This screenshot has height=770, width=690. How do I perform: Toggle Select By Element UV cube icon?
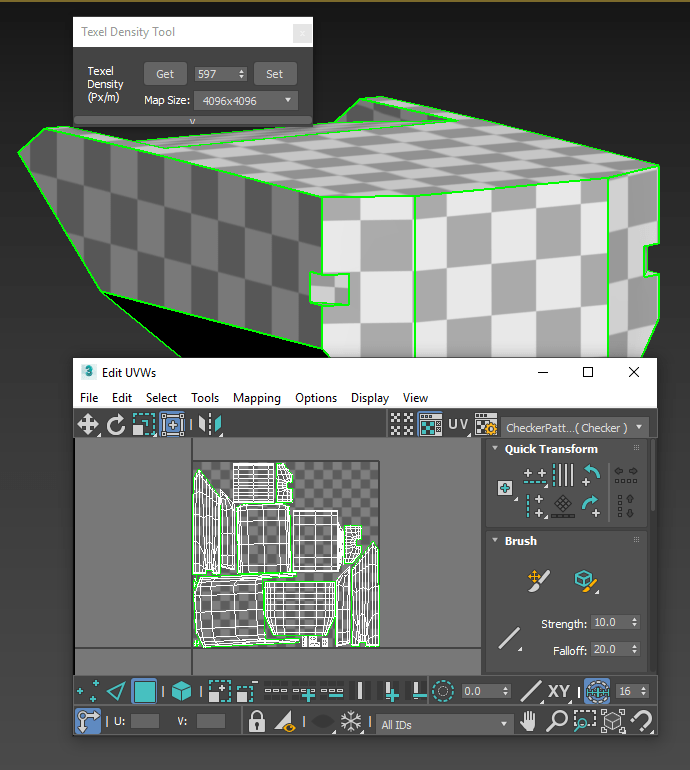[182, 691]
